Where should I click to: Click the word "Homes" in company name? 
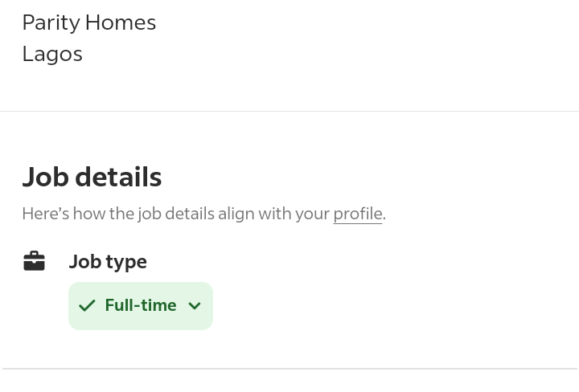(x=121, y=22)
